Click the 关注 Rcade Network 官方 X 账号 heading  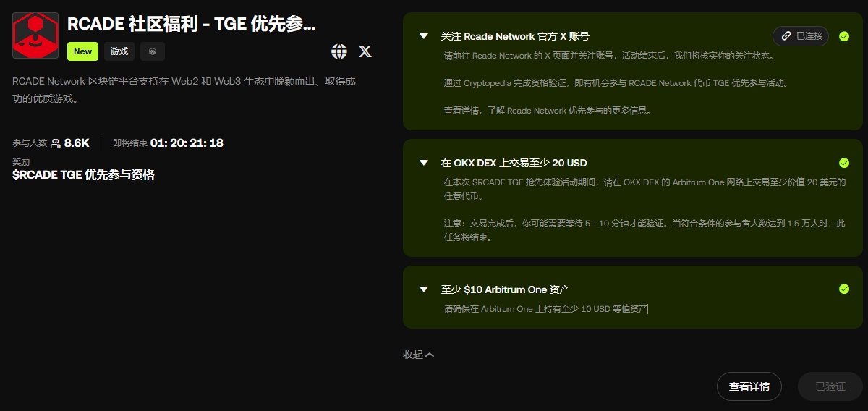(514, 36)
